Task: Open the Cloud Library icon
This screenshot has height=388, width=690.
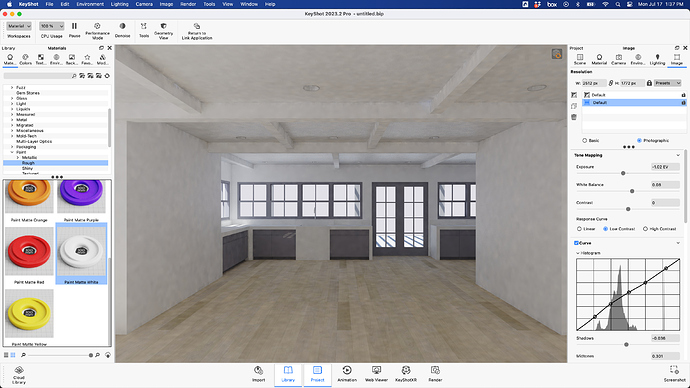Action: click(x=19, y=375)
